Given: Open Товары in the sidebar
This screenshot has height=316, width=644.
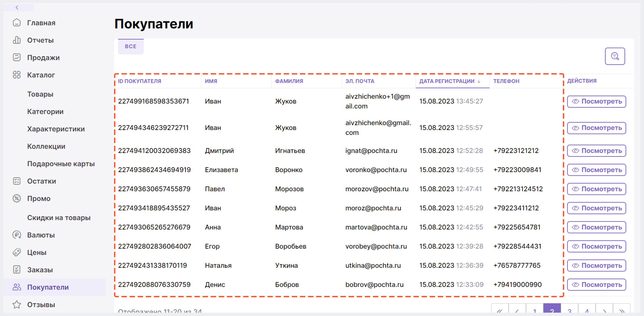Looking at the screenshot, I should pos(40,94).
